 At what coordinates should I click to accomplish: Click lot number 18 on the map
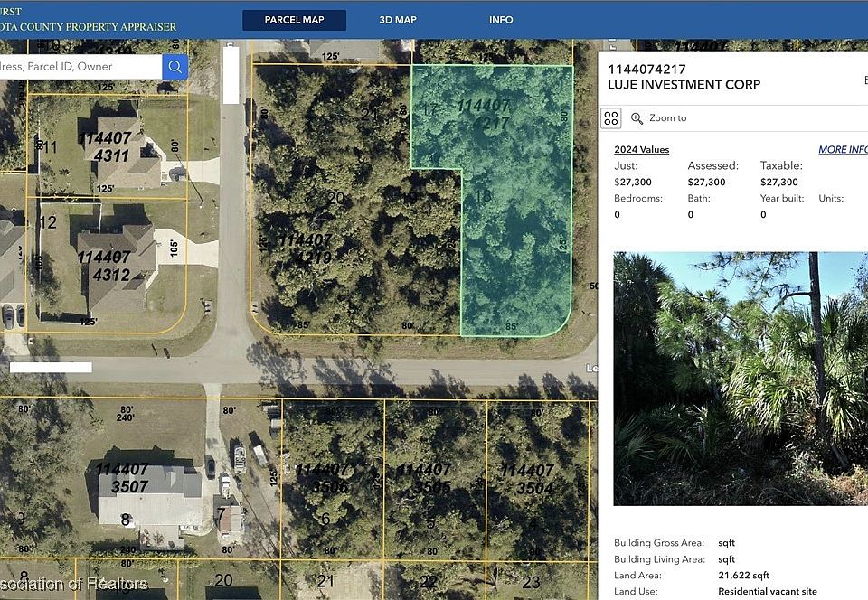[x=483, y=196]
